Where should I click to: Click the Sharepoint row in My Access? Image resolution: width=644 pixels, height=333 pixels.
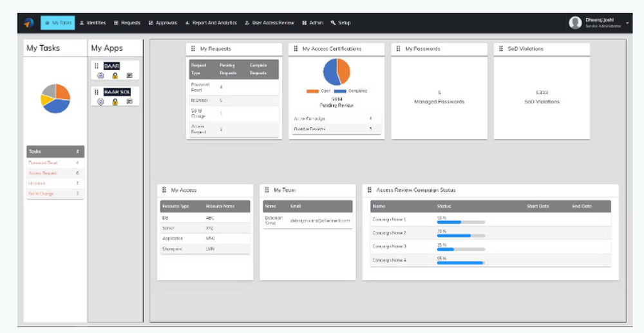[x=205, y=249]
